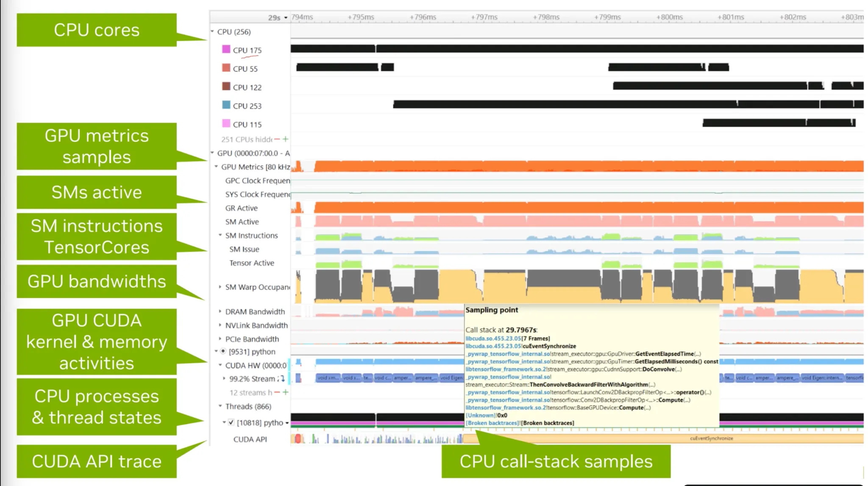Open the 29s time unit dropdown
Image resolution: width=868 pixels, height=486 pixels.
pyautogui.click(x=286, y=18)
